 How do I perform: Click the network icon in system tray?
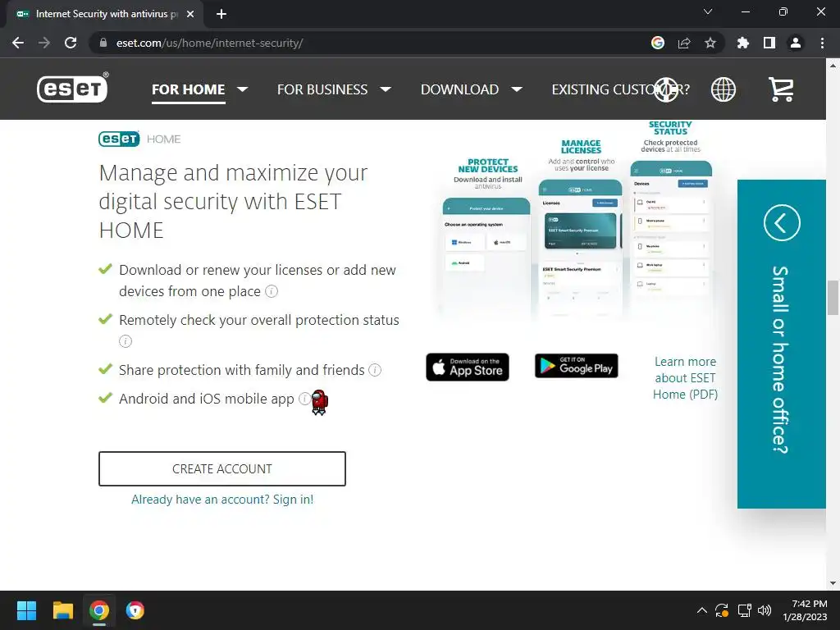point(744,610)
